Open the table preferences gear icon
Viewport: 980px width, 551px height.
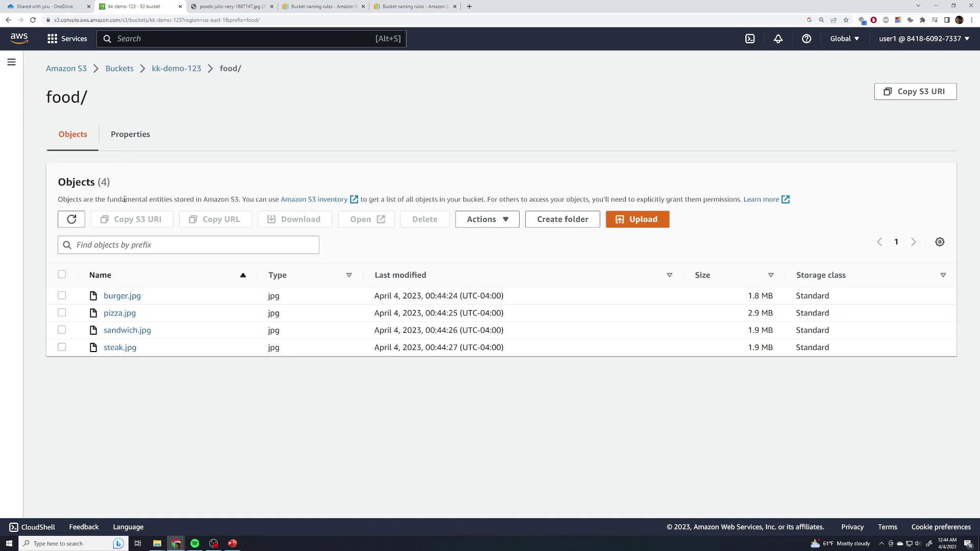pos(940,242)
